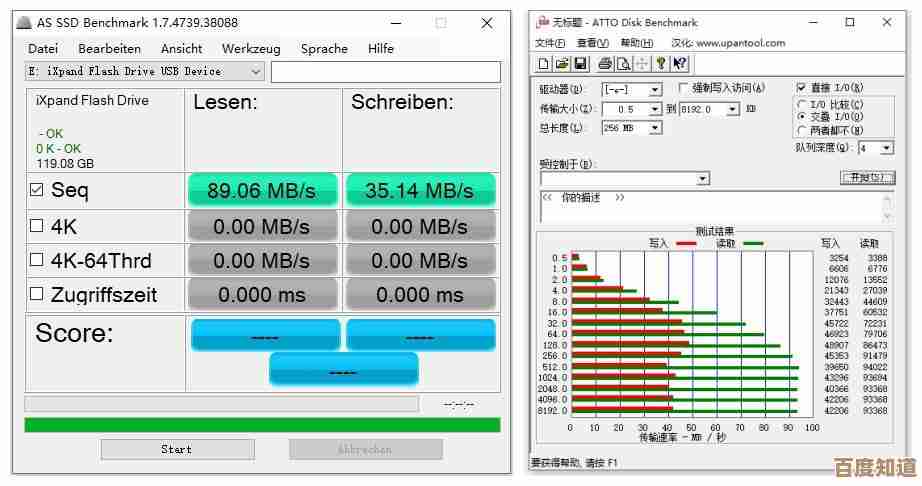This screenshot has width=922, height=486.
Task: Click the New file icon in ATTO toolbar
Action: click(x=544, y=64)
